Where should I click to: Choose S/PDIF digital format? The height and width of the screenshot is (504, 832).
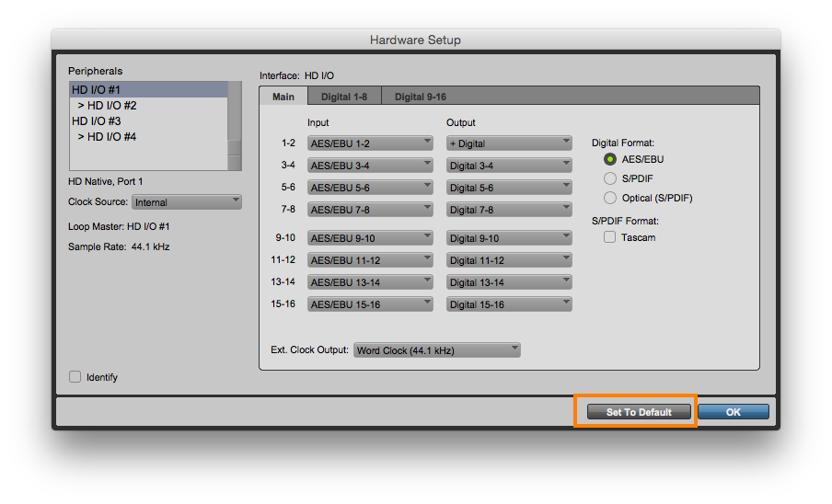point(609,179)
